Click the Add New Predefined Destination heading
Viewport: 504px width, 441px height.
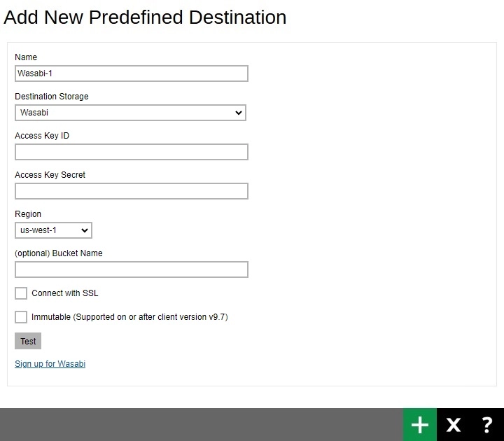[x=145, y=17]
